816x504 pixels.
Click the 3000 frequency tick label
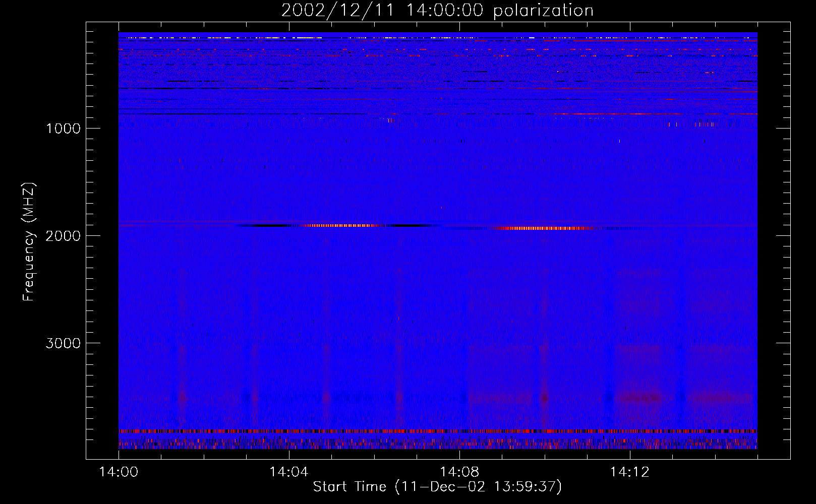click(63, 343)
